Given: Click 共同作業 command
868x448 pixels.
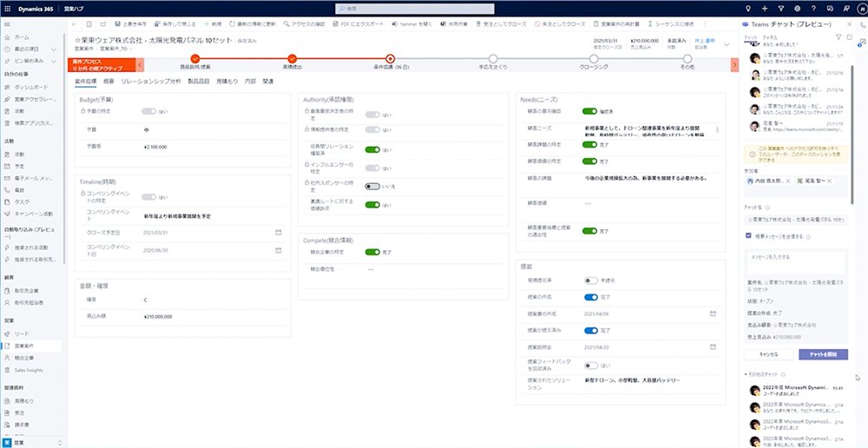Looking at the screenshot, I should point(455,24).
